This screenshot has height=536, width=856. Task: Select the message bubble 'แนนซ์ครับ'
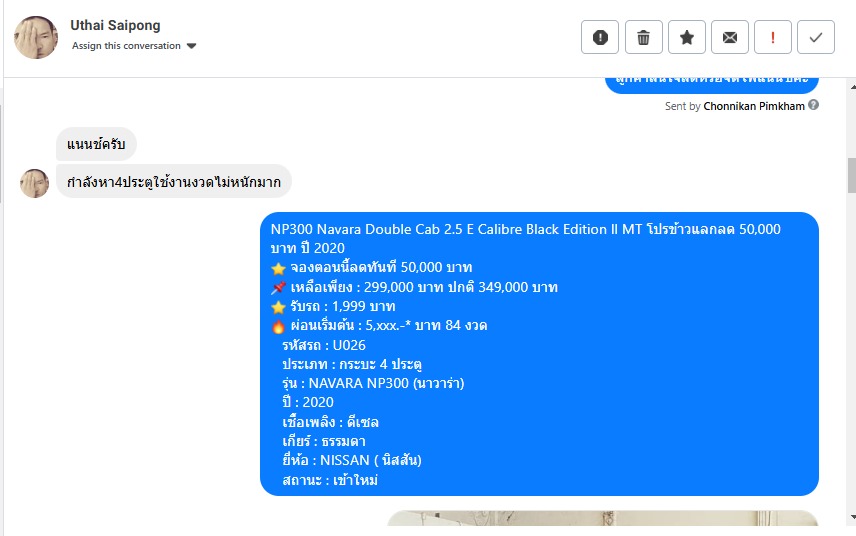(96, 144)
